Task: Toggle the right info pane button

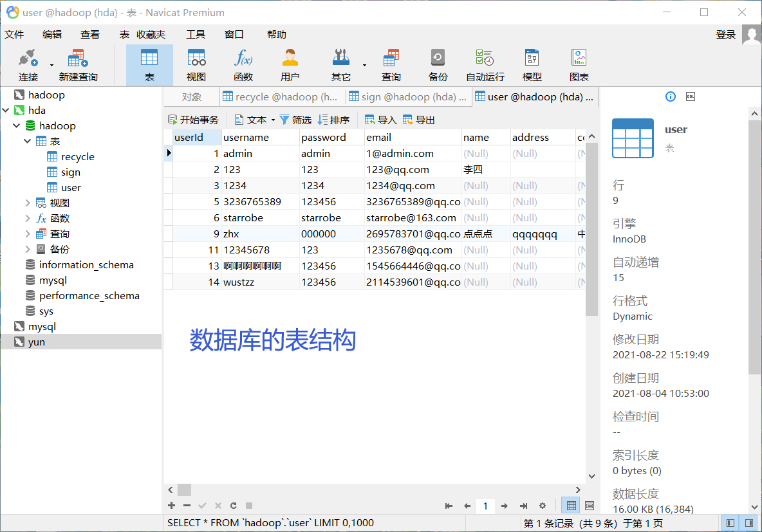Action: coord(749,523)
